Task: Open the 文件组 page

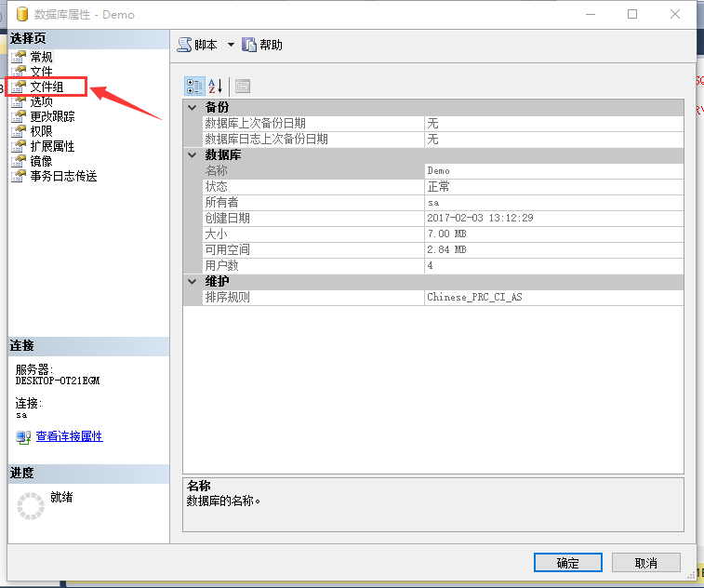Action: (x=46, y=87)
